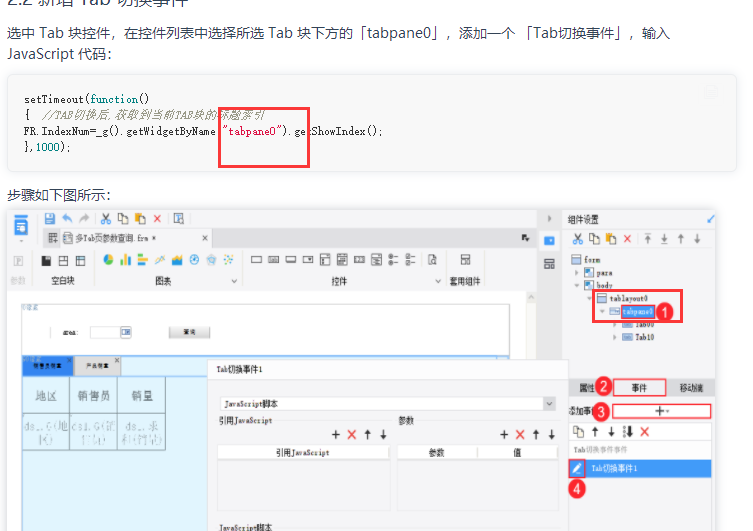Insert a column bar chart
This screenshot has width=753, height=531.
(125, 260)
